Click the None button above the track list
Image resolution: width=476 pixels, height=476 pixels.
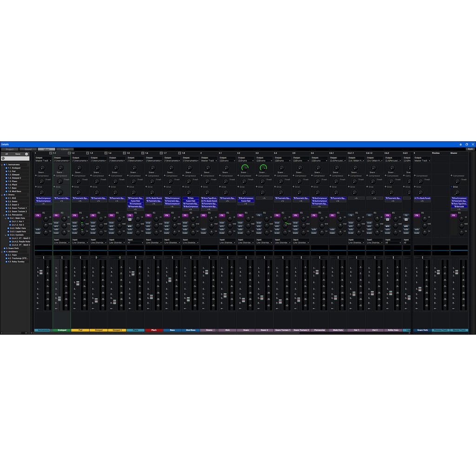point(18,154)
